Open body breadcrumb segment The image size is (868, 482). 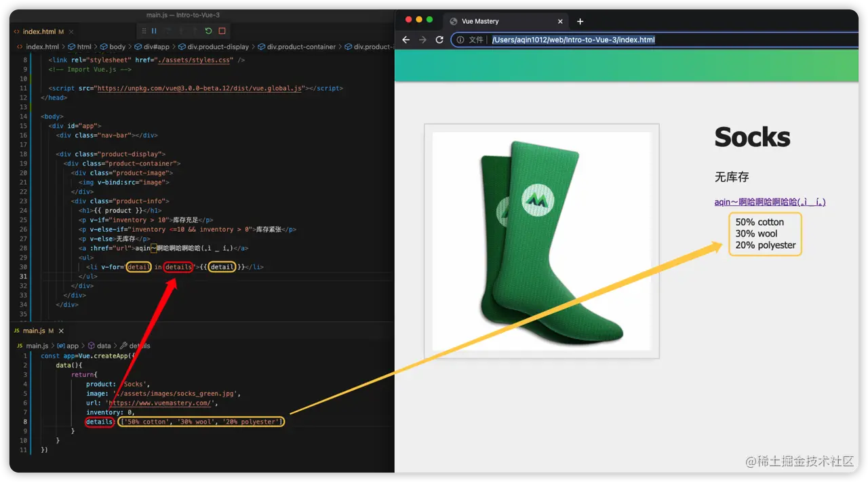pos(113,47)
